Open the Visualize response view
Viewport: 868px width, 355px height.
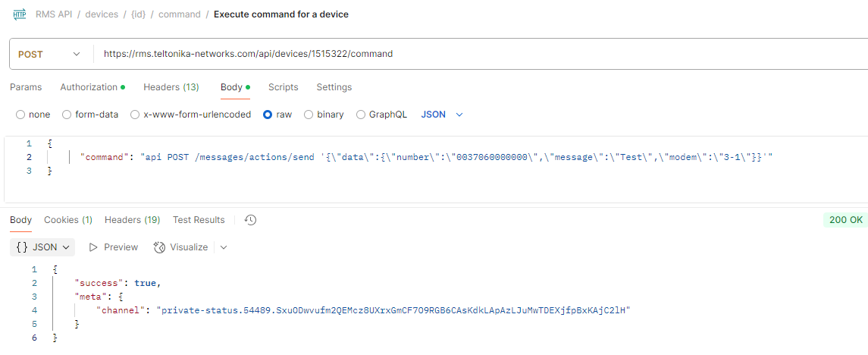180,247
